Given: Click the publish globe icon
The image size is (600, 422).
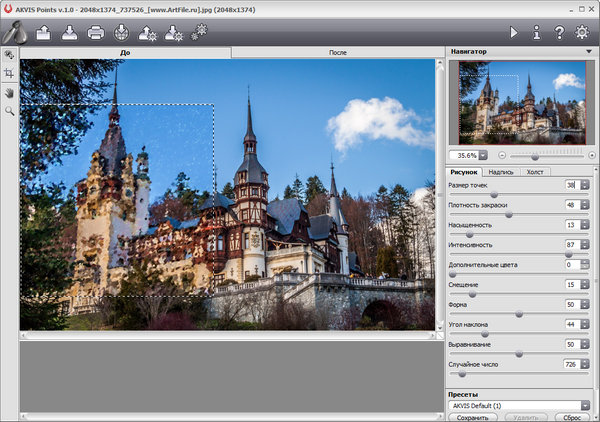Looking at the screenshot, I should pyautogui.click(x=121, y=33).
